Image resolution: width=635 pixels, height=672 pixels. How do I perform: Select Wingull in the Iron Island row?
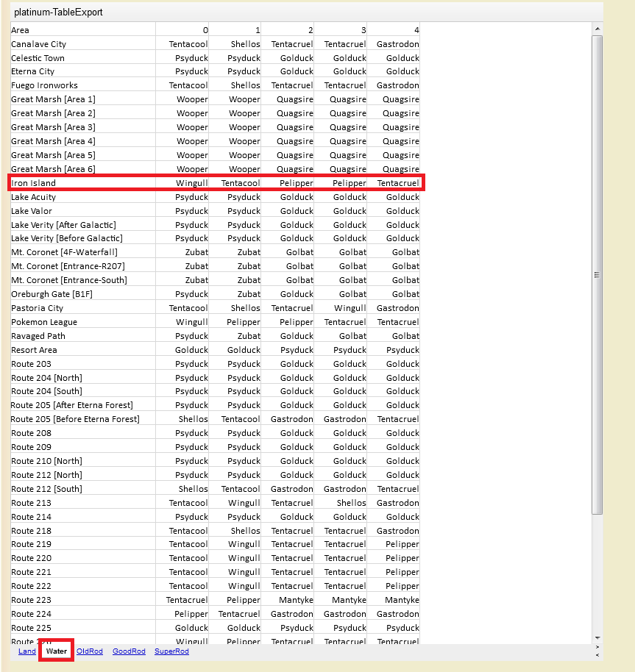coord(182,183)
